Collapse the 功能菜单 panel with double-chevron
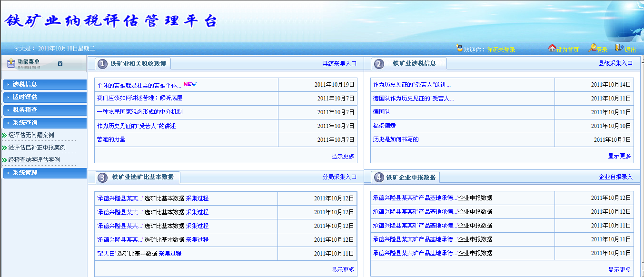This screenshot has width=644, height=277. pyautogui.click(x=60, y=64)
